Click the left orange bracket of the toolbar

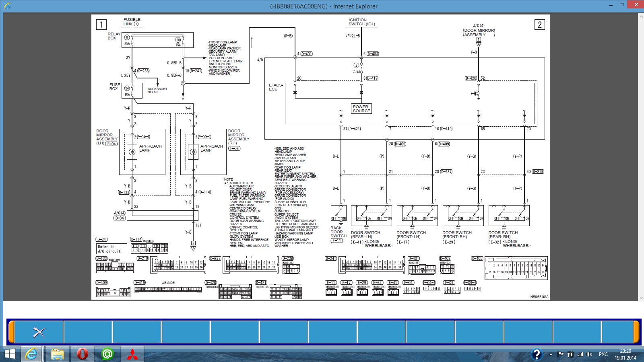11,332
